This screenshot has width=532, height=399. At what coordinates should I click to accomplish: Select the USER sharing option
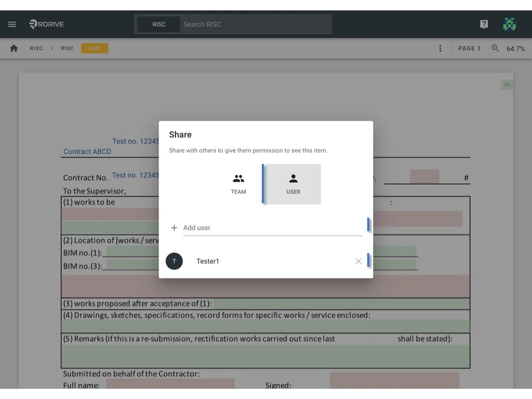click(292, 183)
